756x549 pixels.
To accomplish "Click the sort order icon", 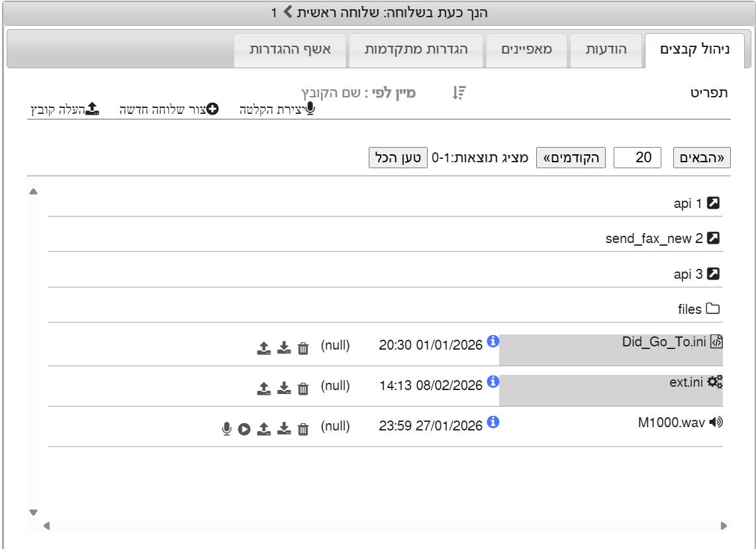I will [459, 93].
